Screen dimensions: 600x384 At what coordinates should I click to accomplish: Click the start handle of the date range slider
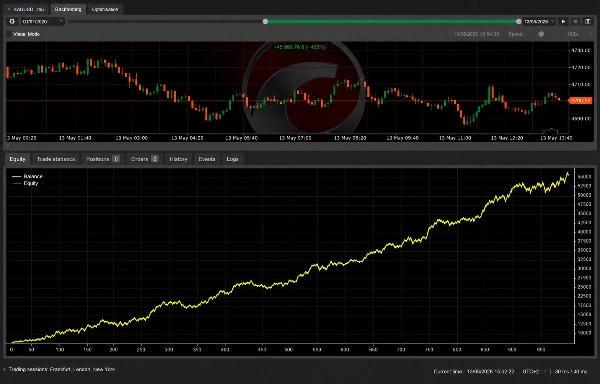click(x=265, y=22)
